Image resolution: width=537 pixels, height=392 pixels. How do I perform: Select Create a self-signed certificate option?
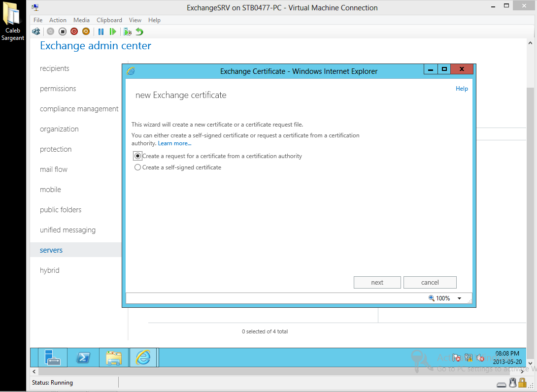137,167
